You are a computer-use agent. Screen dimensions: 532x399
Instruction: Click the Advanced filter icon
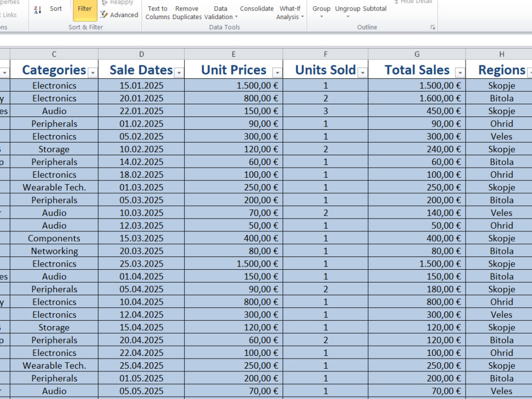pyautogui.click(x=104, y=14)
